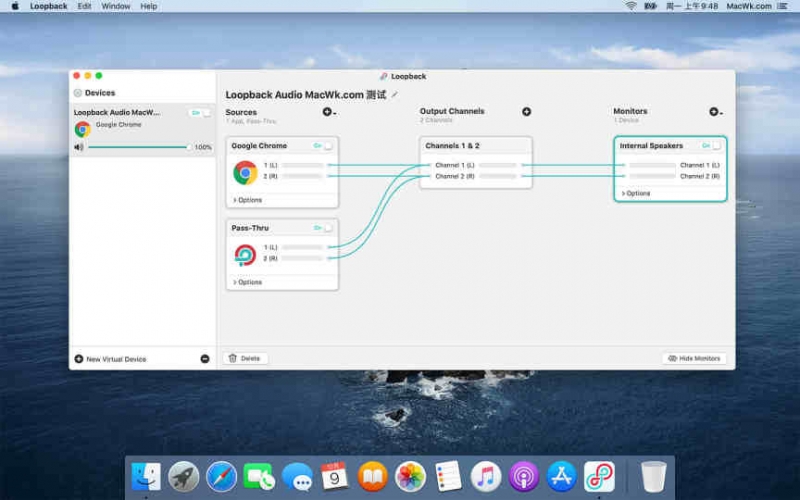Toggle the Pass-Thru source switch

coord(322,228)
